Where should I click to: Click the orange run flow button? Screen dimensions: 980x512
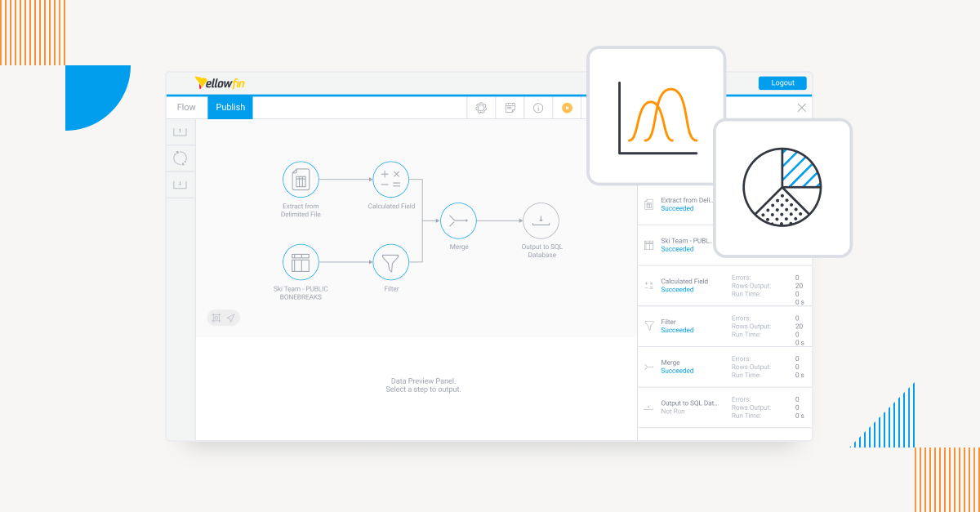pyautogui.click(x=567, y=108)
